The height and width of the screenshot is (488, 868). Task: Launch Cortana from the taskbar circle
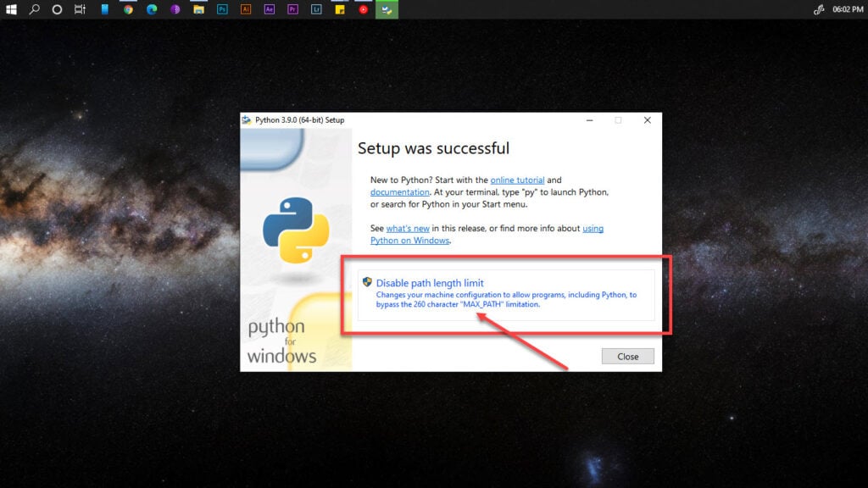57,9
